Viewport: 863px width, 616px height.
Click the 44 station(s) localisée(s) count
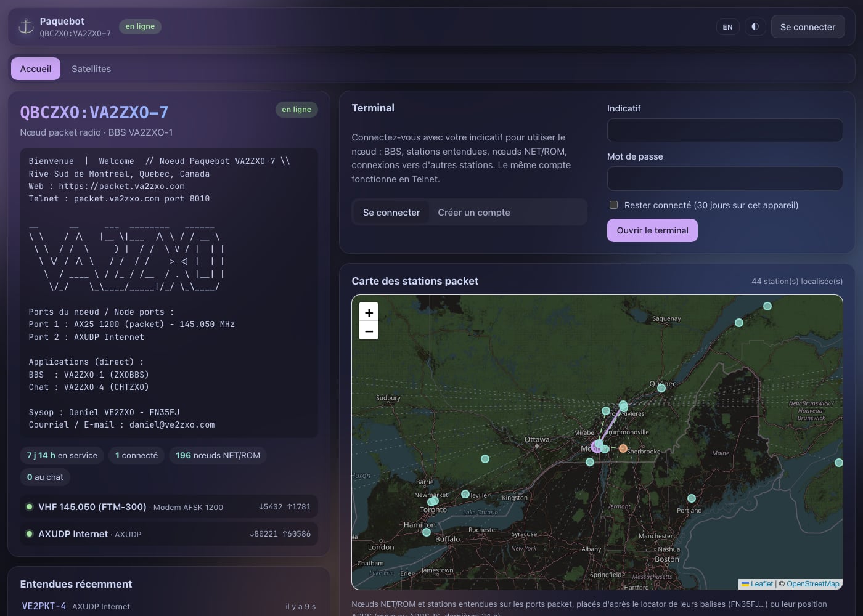pos(797,282)
